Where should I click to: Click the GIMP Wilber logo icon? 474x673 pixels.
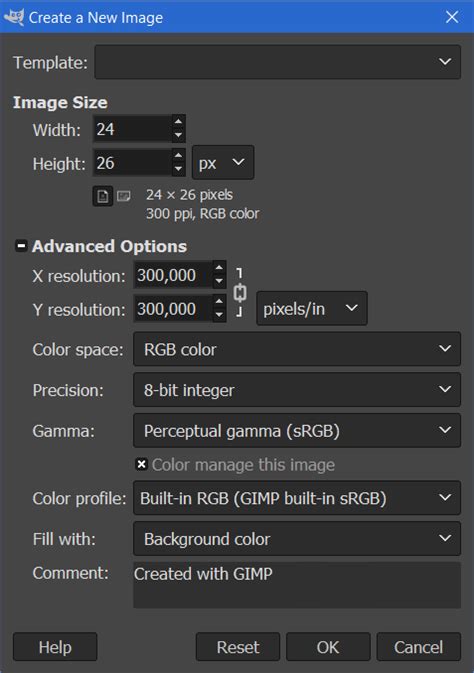click(x=13, y=17)
